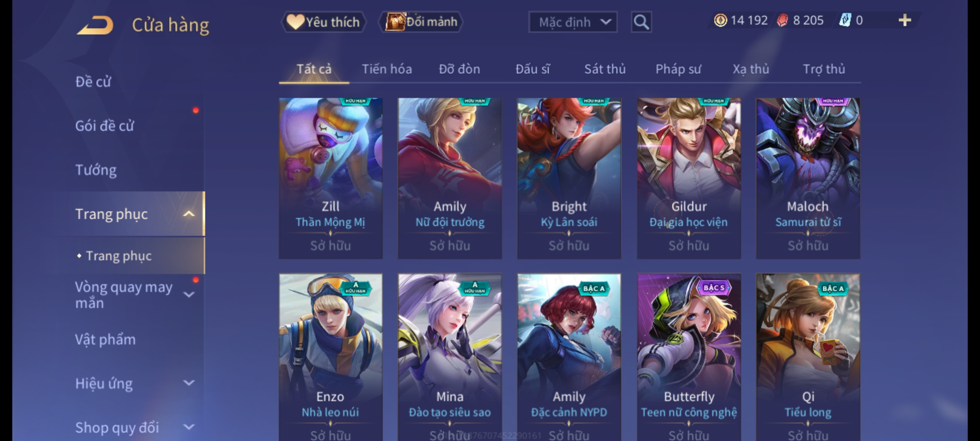Image resolution: width=980 pixels, height=441 pixels.
Task: Tap the blue voucher currency icon
Action: coord(845,20)
